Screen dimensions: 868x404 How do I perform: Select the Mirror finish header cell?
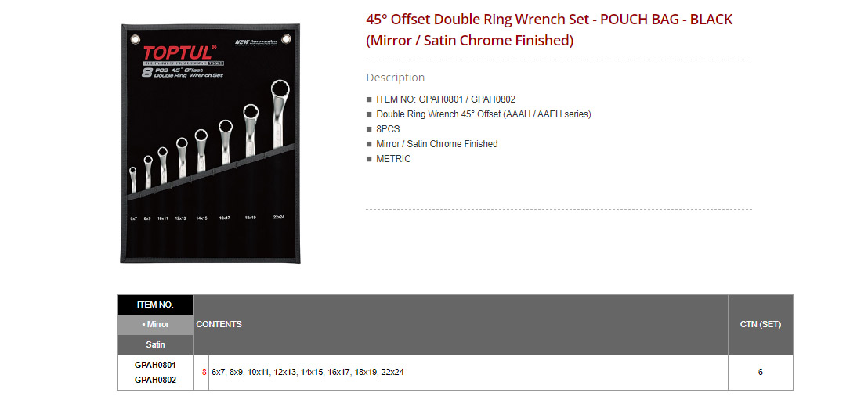pyautogui.click(x=156, y=325)
